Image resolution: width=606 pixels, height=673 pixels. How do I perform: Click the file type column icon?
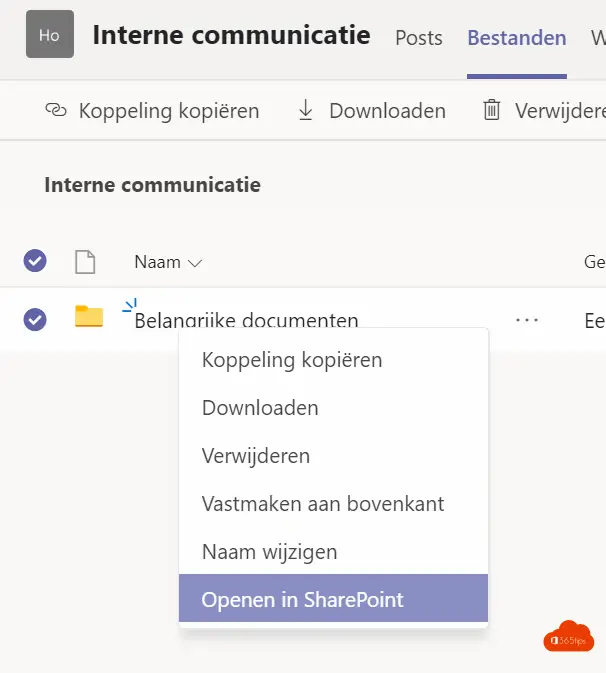pos(85,261)
